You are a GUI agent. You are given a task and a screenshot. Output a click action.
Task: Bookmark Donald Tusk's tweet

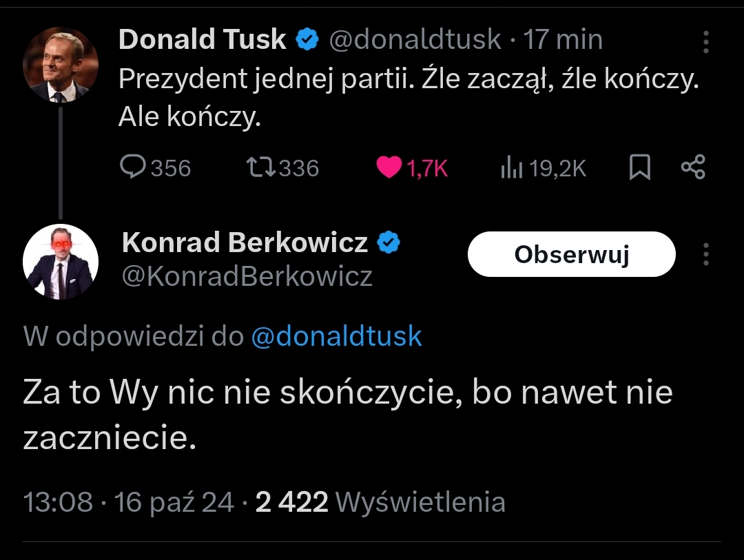pyautogui.click(x=640, y=167)
